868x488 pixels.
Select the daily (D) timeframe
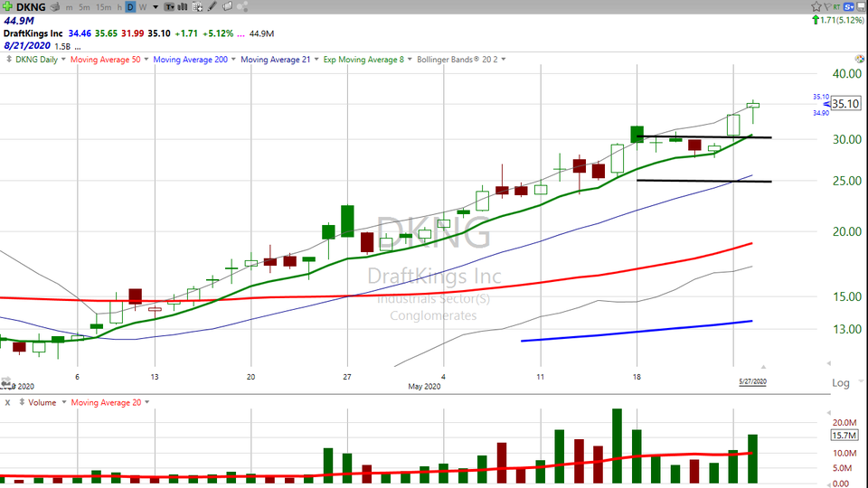130,7
